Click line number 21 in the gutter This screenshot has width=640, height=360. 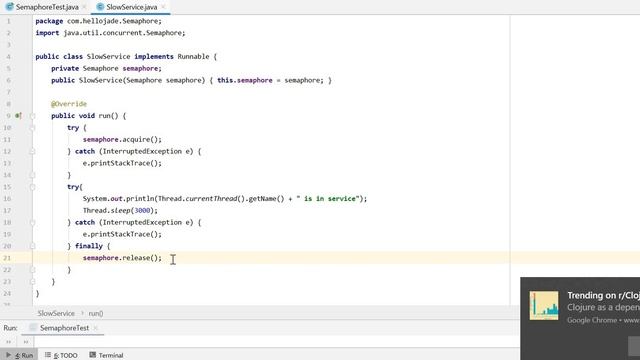[7, 258]
